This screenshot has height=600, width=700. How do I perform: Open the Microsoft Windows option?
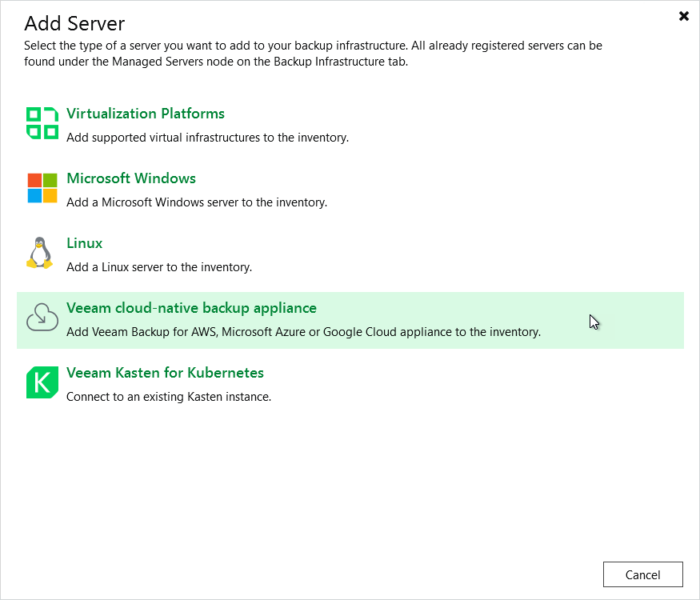pyautogui.click(x=130, y=178)
